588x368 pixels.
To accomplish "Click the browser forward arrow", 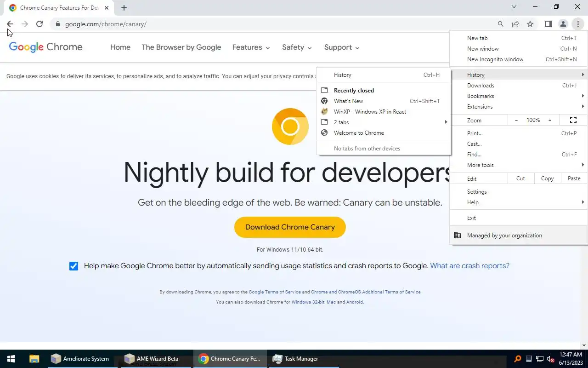I will (x=25, y=24).
